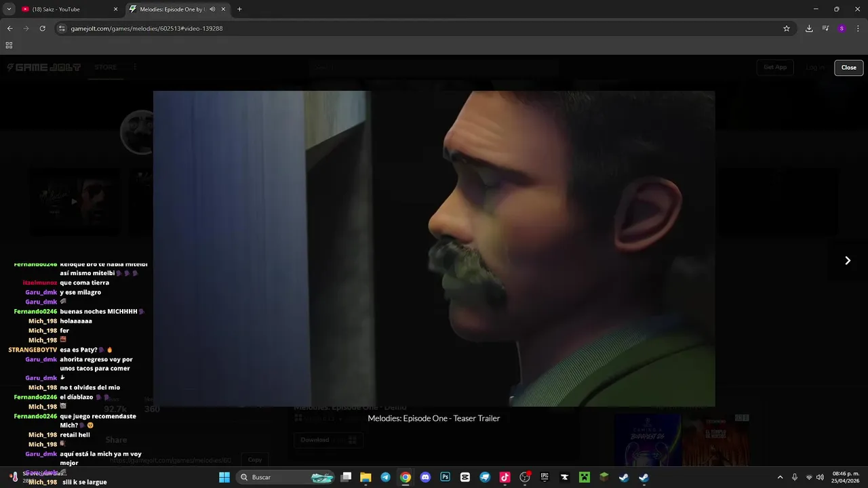Click chat message 'buenas noches MICHHHH'
Viewport: 868px width, 488px height.
tap(98, 311)
